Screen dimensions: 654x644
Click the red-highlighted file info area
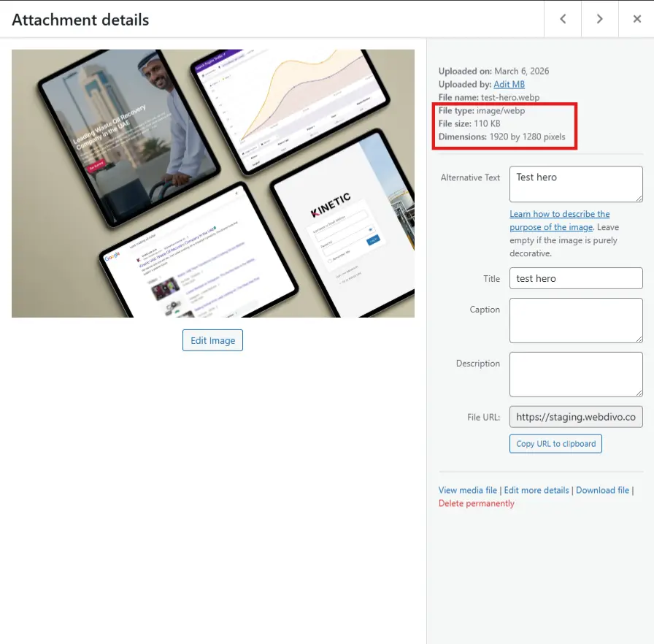pyautogui.click(x=504, y=128)
